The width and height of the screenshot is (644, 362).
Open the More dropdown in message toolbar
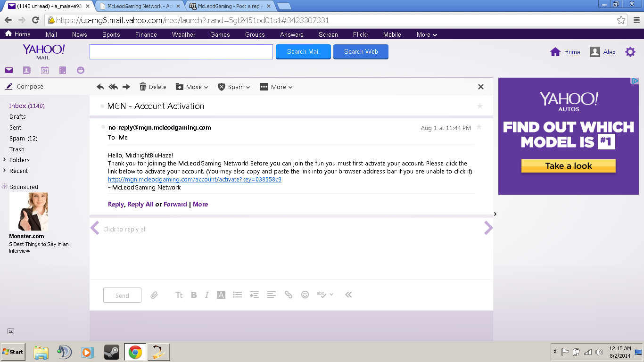tap(276, 87)
